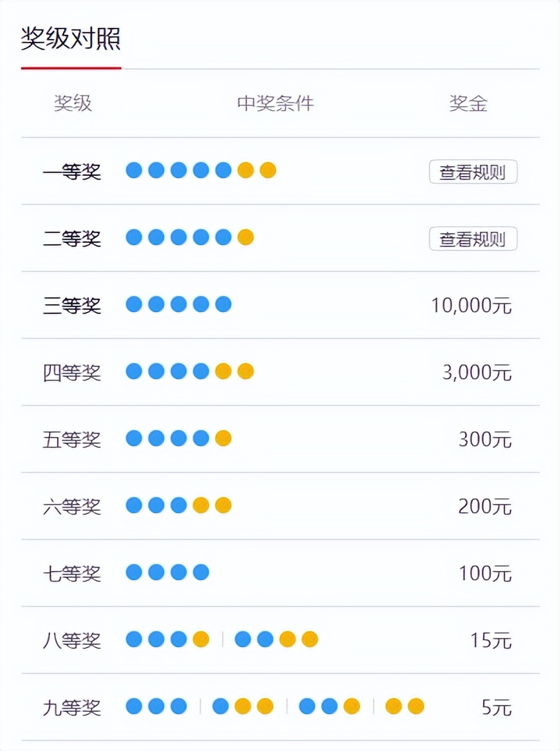
Task: Click first yellow ball in 四等奖 row
Action: (223, 371)
